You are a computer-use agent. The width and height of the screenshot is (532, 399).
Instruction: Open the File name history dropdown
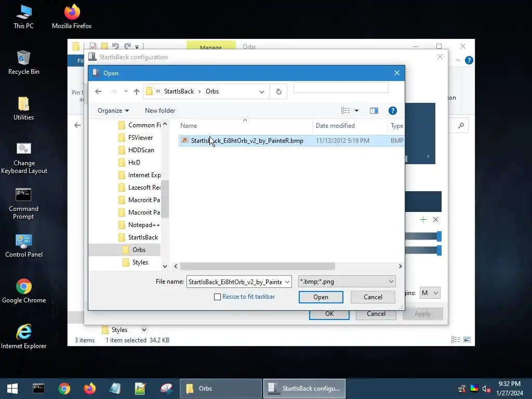(x=287, y=282)
